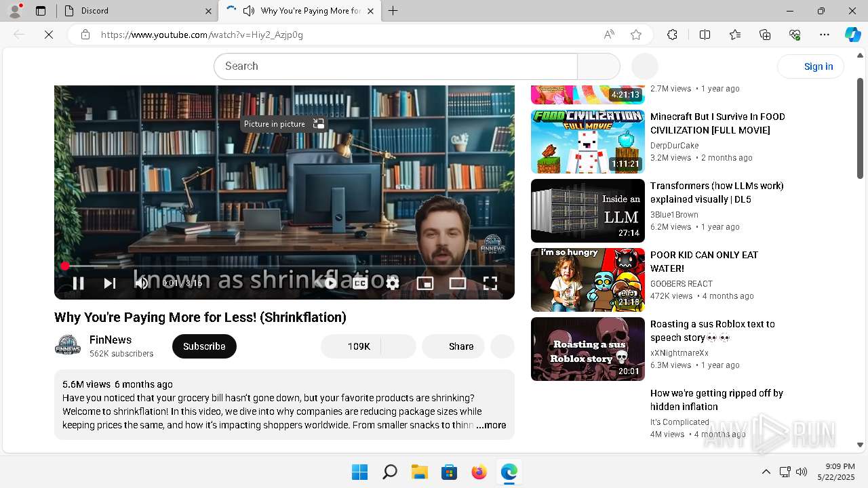Open the Windows Start menu

pyautogui.click(x=359, y=472)
